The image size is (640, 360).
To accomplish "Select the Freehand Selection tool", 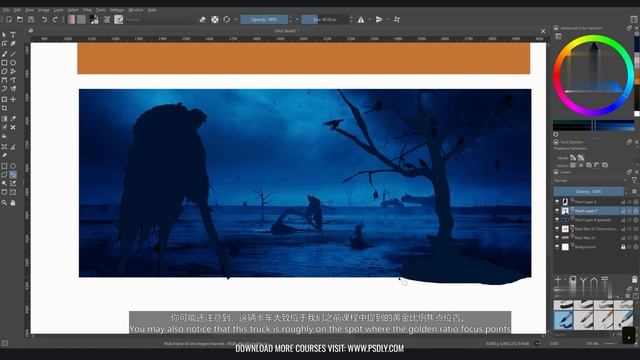I will (13, 175).
